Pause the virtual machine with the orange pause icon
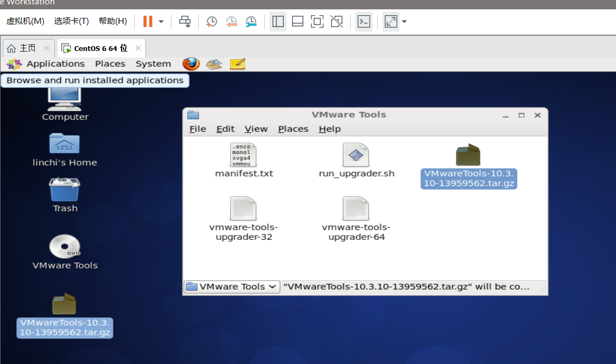Viewport: 616px width, 364px height. (148, 21)
